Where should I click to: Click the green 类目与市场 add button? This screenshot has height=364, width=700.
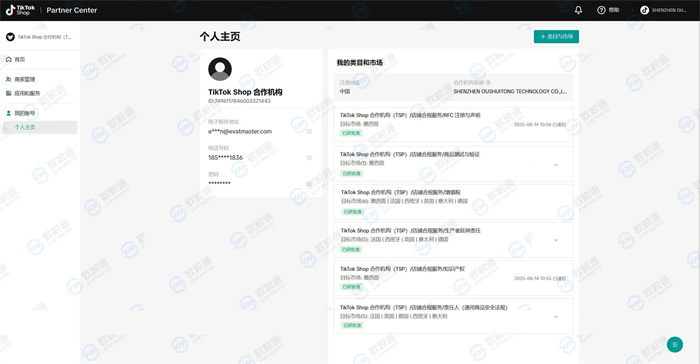click(x=556, y=37)
